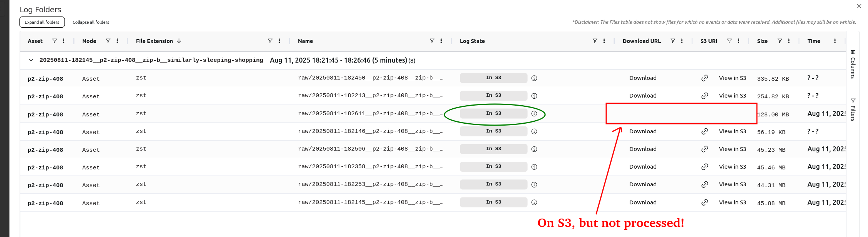Screen dimensions: 868x237
Task: Show info for 182611 file log state
Action: (x=534, y=114)
